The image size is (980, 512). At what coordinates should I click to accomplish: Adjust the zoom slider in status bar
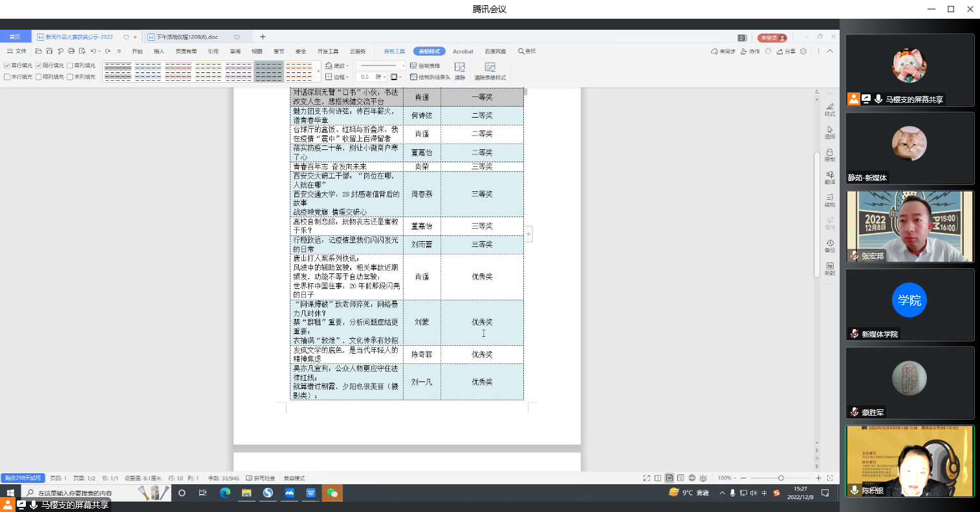point(781,478)
